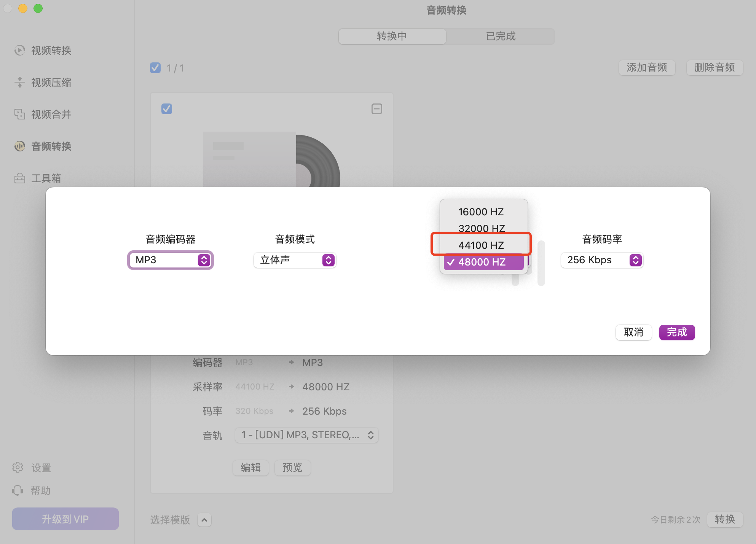Image resolution: width=756 pixels, height=544 pixels.
Task: Toggle the select-all 1/1 checkbox
Action: point(155,68)
